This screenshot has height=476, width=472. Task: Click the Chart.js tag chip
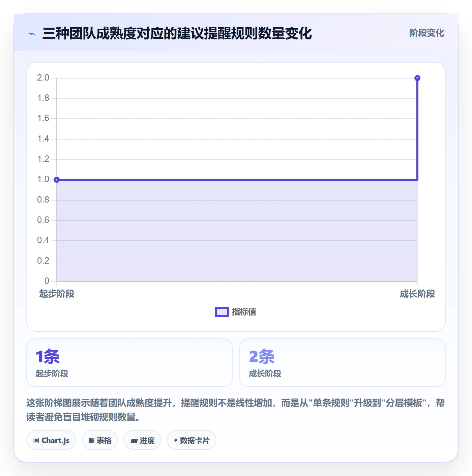[x=51, y=440]
